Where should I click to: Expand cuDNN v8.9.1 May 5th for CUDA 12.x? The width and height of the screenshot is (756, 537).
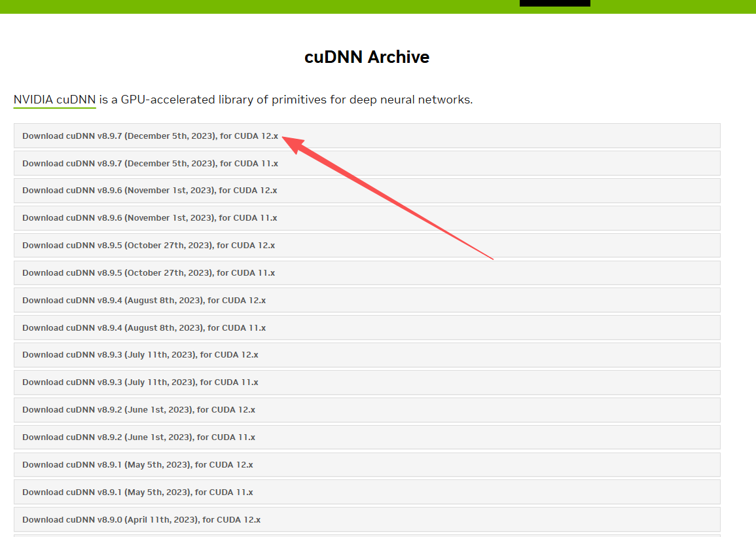click(367, 464)
